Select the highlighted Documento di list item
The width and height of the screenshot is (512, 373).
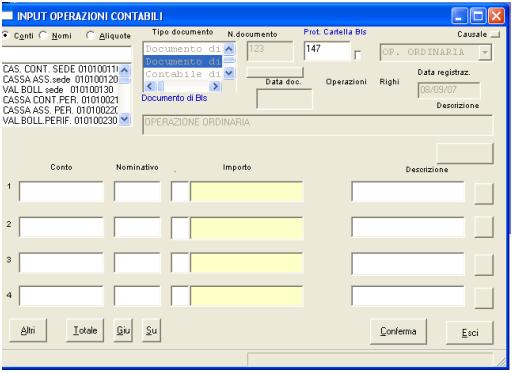tap(183, 61)
